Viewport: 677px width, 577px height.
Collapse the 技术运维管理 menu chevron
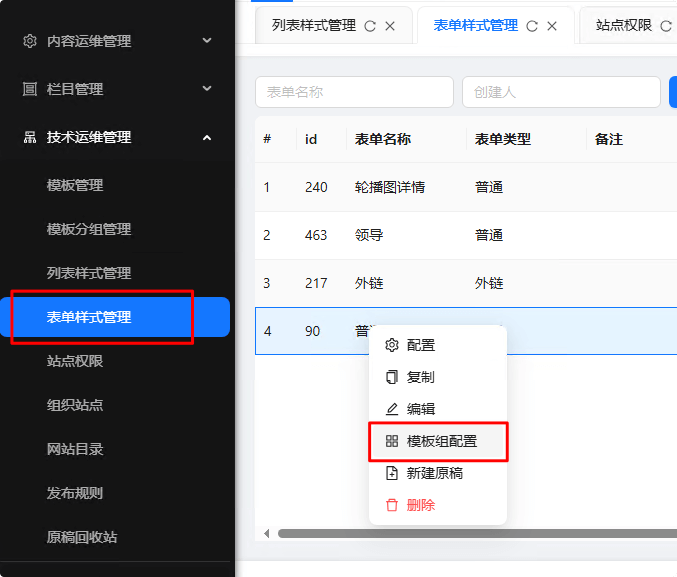207,137
